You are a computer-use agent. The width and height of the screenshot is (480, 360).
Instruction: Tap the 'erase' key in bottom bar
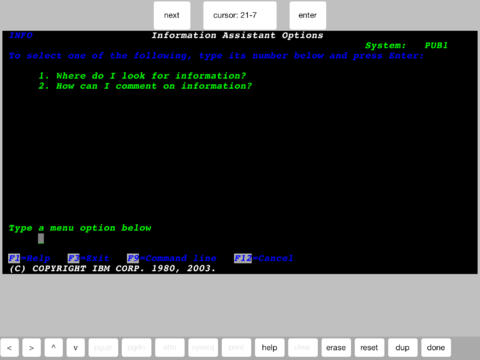click(x=336, y=348)
